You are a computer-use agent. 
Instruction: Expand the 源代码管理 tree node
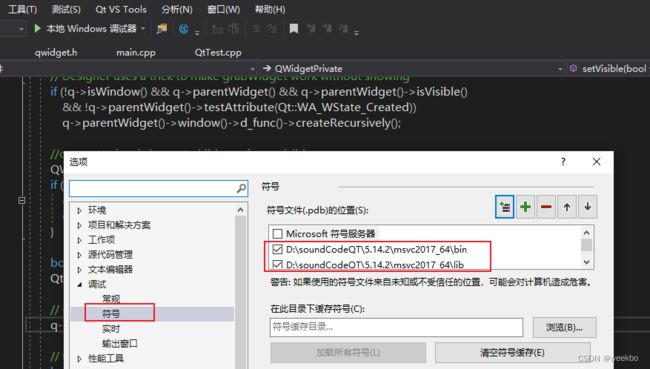[x=79, y=255]
